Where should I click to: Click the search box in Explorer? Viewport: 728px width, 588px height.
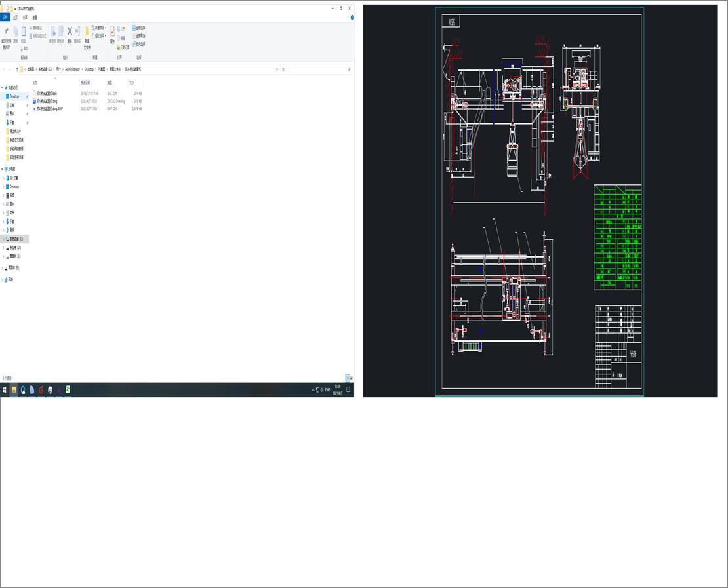coord(320,69)
